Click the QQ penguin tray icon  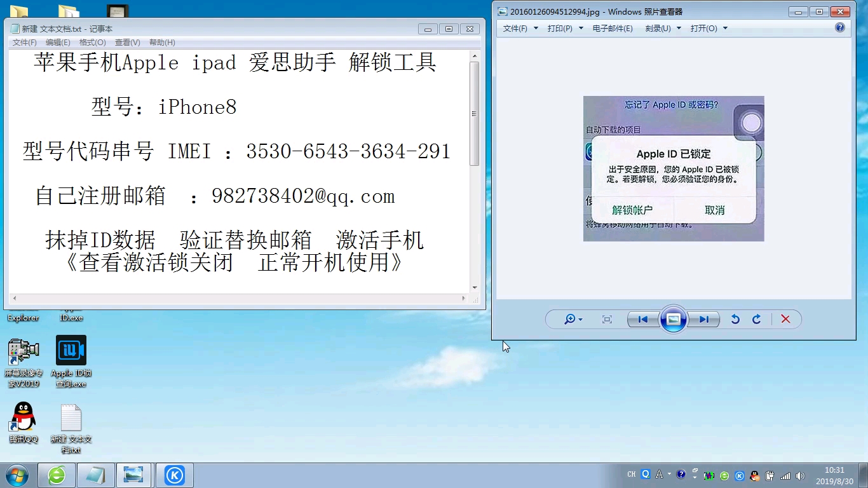coord(755,475)
